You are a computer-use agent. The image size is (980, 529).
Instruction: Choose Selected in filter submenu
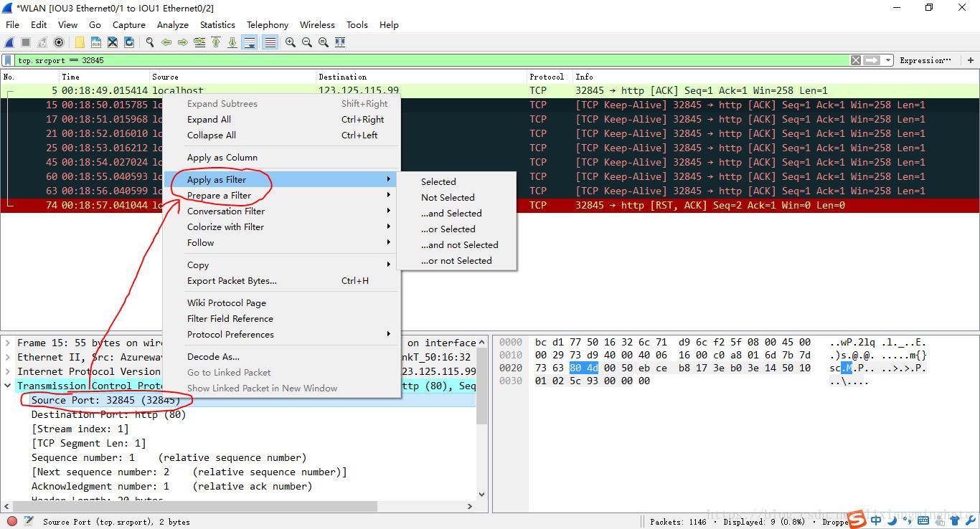[456, 181]
